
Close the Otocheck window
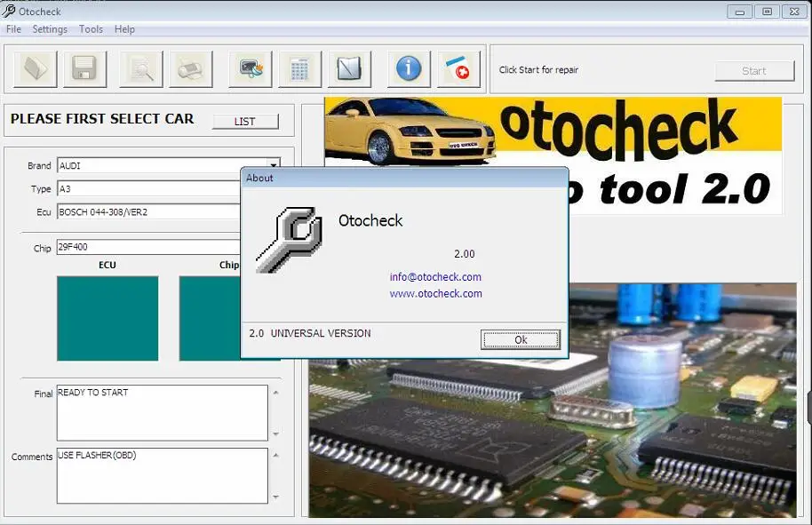[x=794, y=12]
